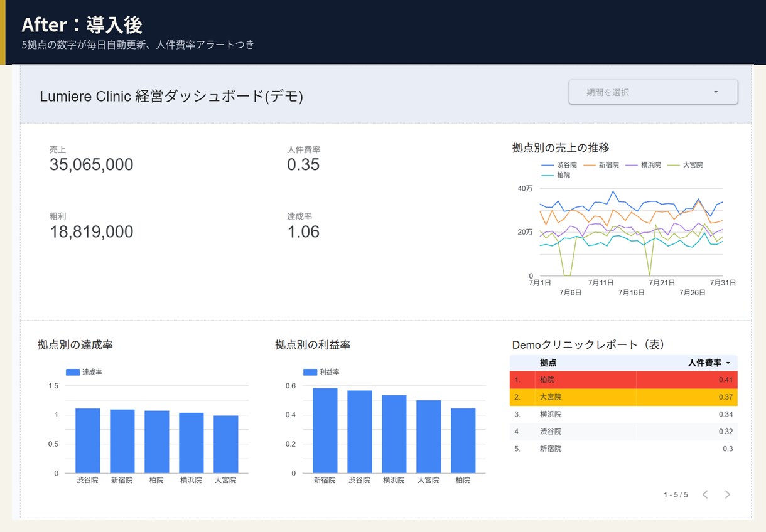Select the 柏院 row in the table
This screenshot has height=532, width=766.
(623, 380)
